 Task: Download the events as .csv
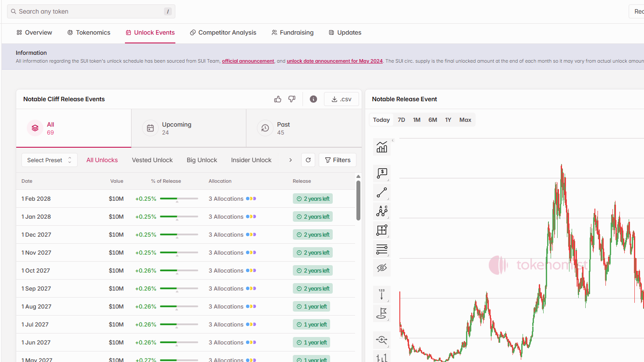[342, 99]
